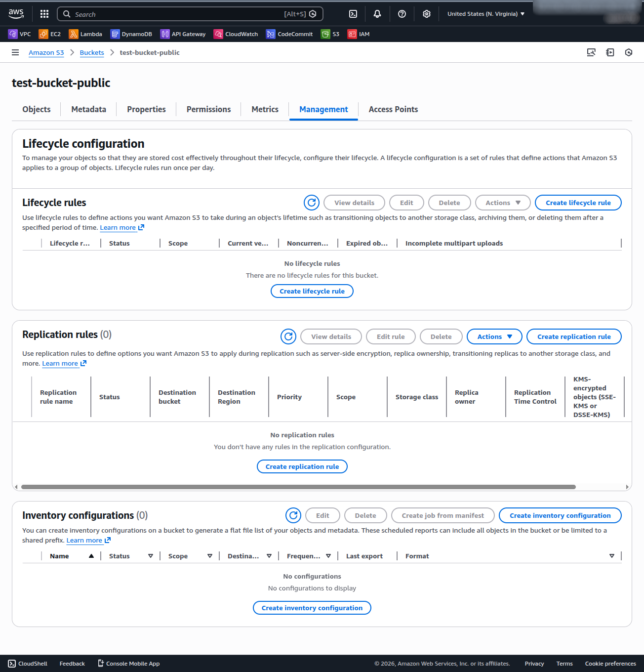The height and width of the screenshot is (672, 644).
Task: Open Learn more link under Replication rules
Action: (x=64, y=363)
